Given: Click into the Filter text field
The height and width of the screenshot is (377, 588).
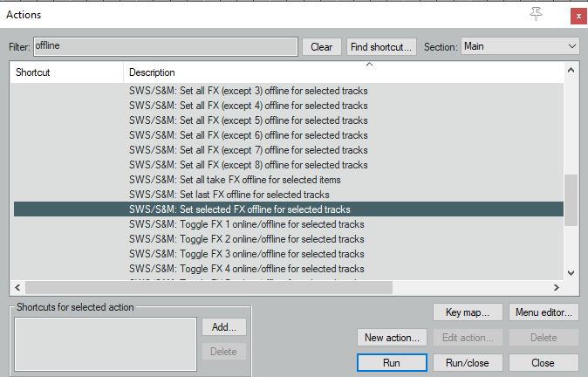Looking at the screenshot, I should [166, 46].
